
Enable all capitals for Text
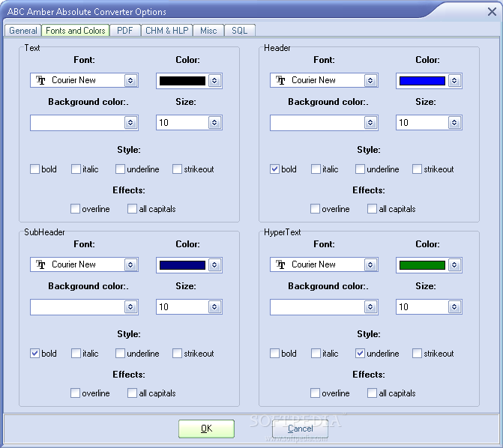coord(132,209)
